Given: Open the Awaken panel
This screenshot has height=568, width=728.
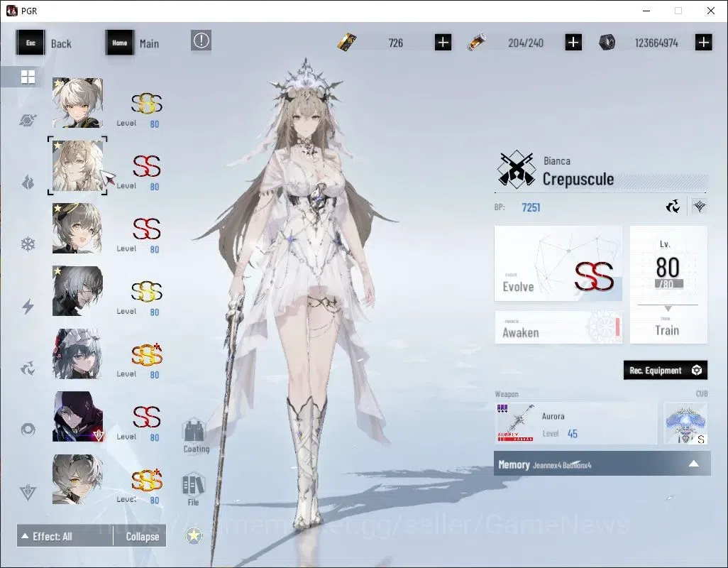Looking at the screenshot, I should pyautogui.click(x=558, y=327).
